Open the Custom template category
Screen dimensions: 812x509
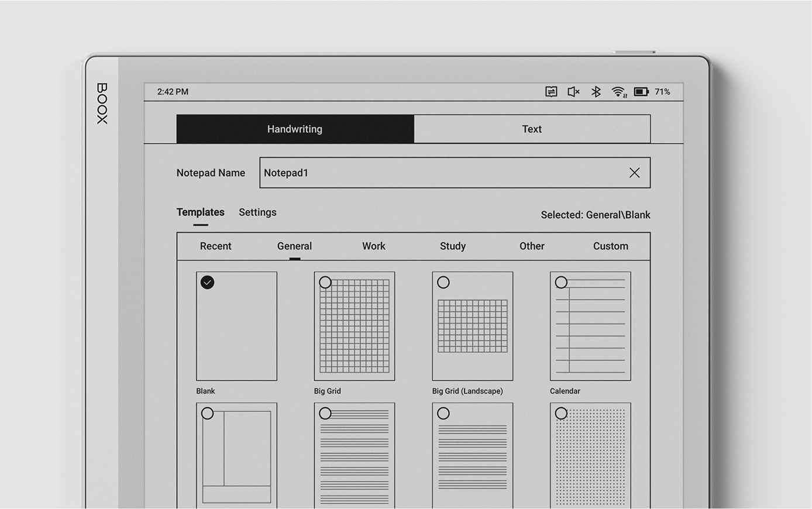tap(610, 246)
